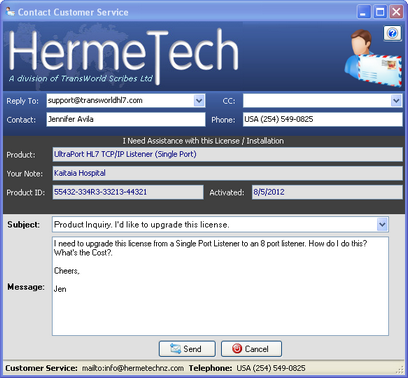The image size is (408, 378).
Task: Cancel the customer service request
Action: point(251,349)
